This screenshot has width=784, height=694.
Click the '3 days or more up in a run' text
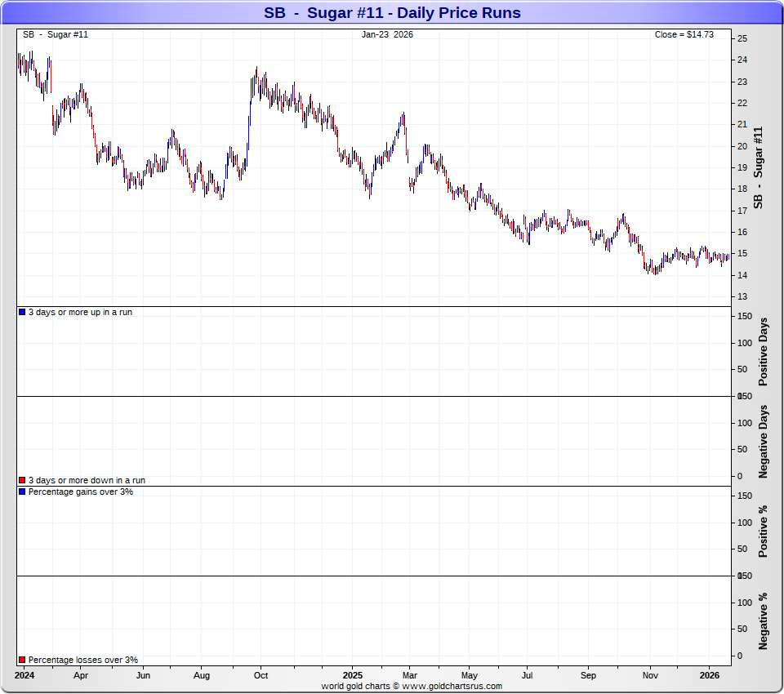point(80,313)
